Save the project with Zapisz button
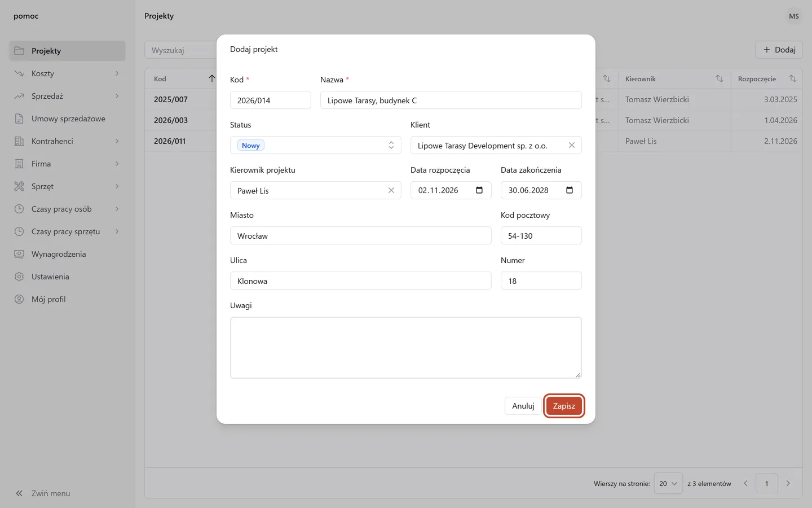Image resolution: width=812 pixels, height=508 pixels. 564,406
